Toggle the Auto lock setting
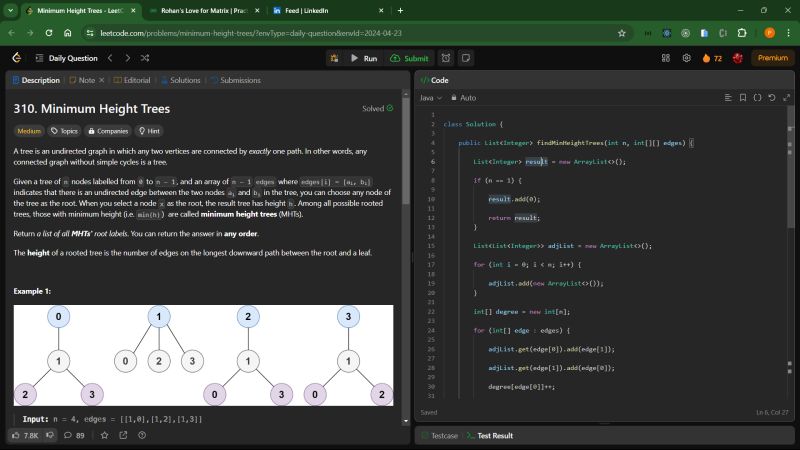 click(463, 98)
